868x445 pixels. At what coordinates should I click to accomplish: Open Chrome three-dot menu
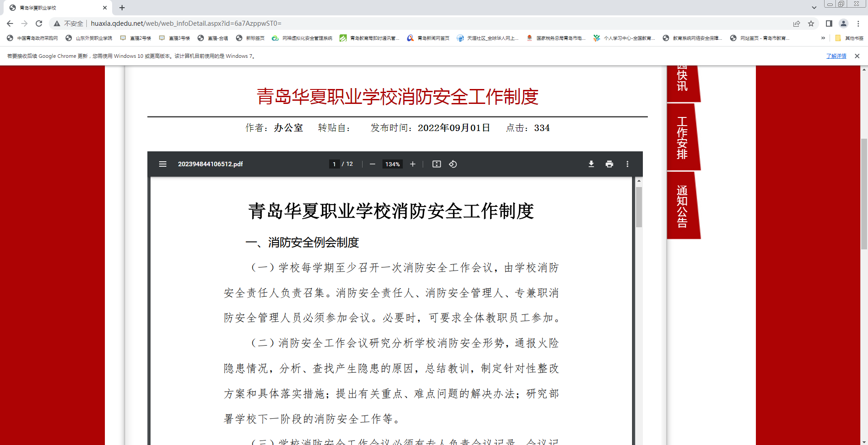click(858, 23)
